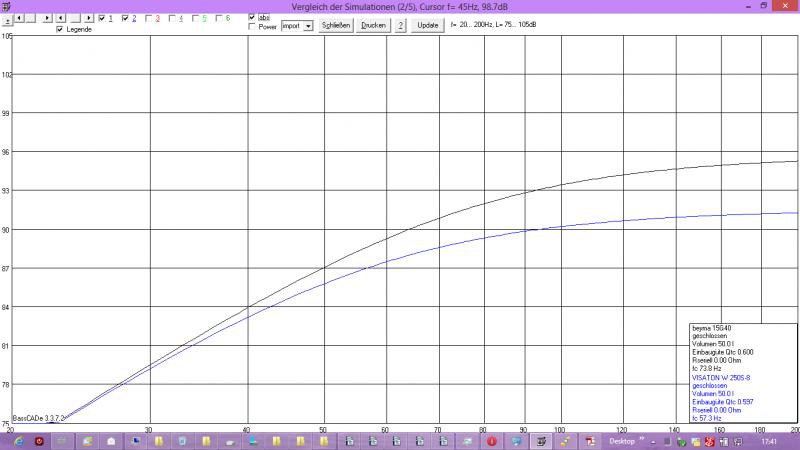Open the mail envelope app in taskbar

111,441
